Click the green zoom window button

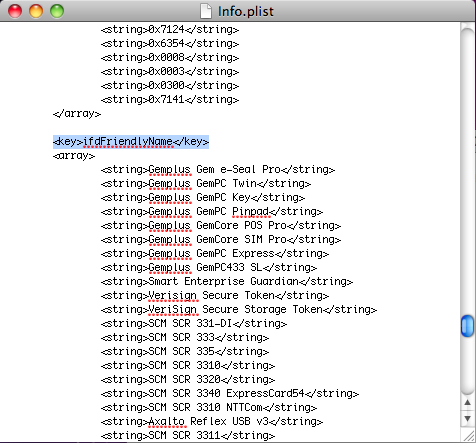click(x=57, y=11)
